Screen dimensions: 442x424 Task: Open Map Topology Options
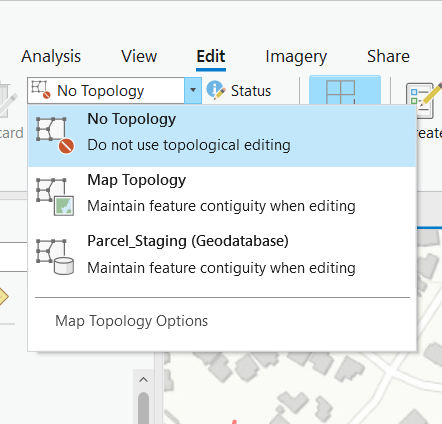pos(131,321)
